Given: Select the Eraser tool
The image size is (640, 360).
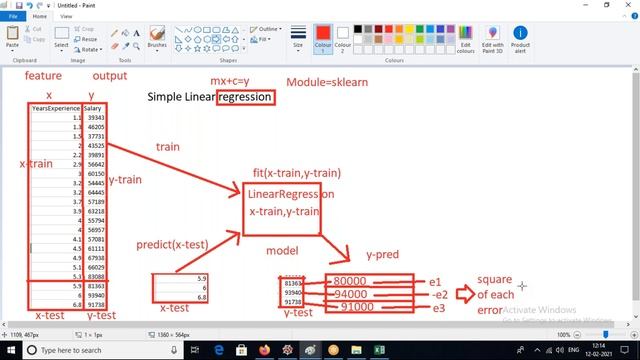Looking at the screenshot, I should pos(115,46).
